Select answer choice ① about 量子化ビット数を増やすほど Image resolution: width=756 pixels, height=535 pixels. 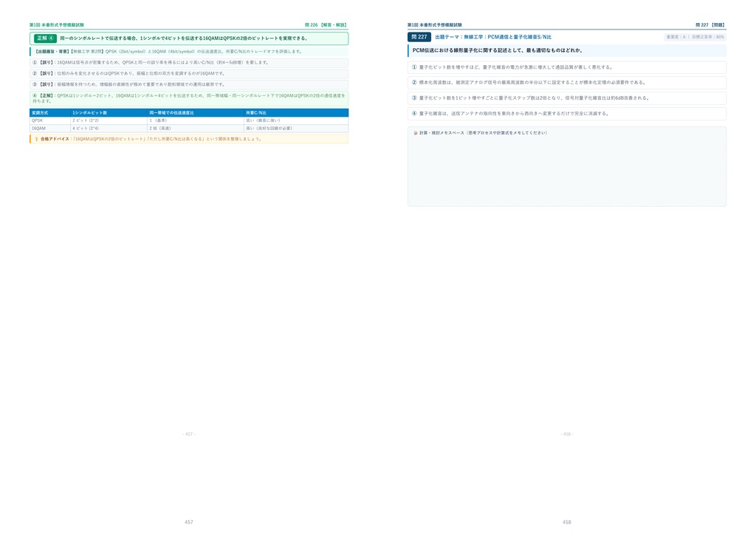pos(567,67)
